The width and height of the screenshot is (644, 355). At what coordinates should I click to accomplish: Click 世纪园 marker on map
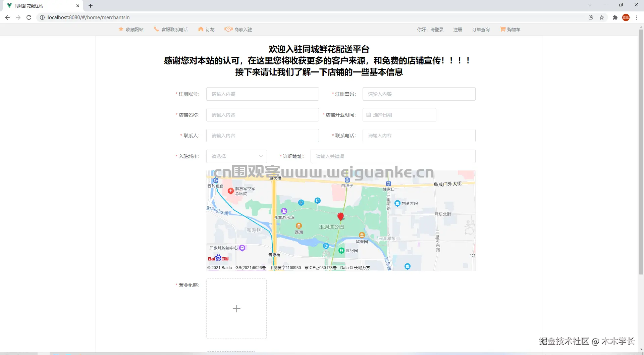click(x=341, y=251)
